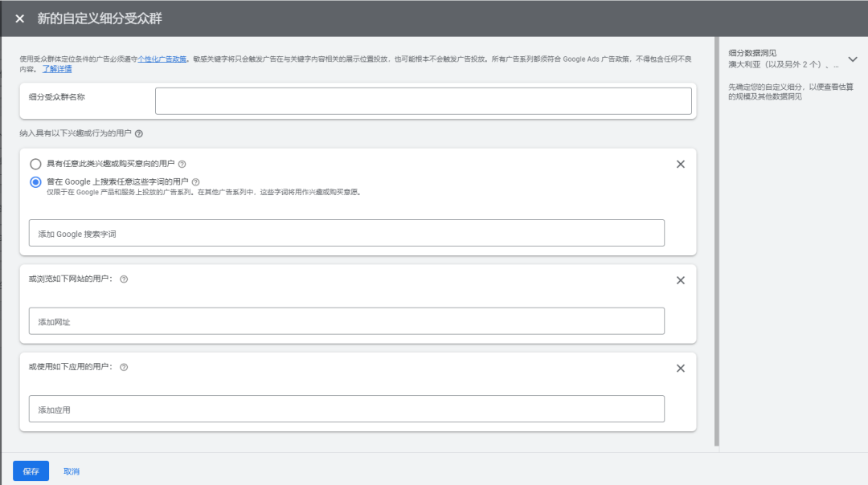Image resolution: width=868 pixels, height=485 pixels.
Task: Close the new custom segment dialog
Action: pyautogui.click(x=20, y=18)
